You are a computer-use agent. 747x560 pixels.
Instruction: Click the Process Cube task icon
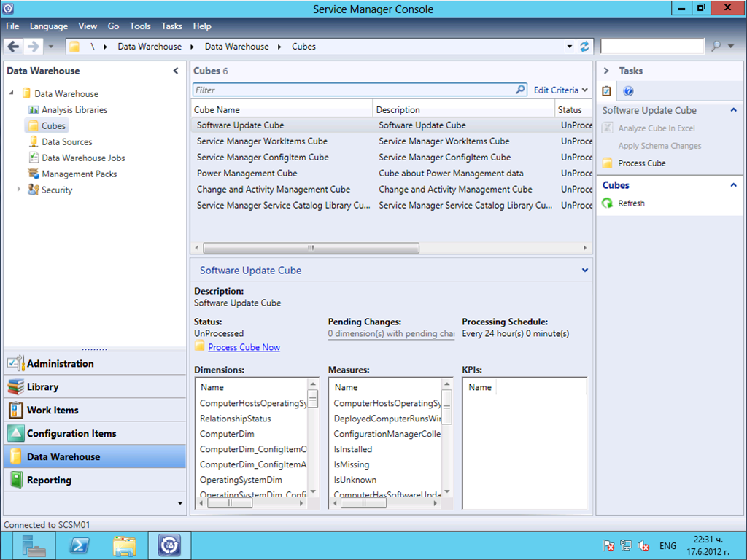point(607,163)
